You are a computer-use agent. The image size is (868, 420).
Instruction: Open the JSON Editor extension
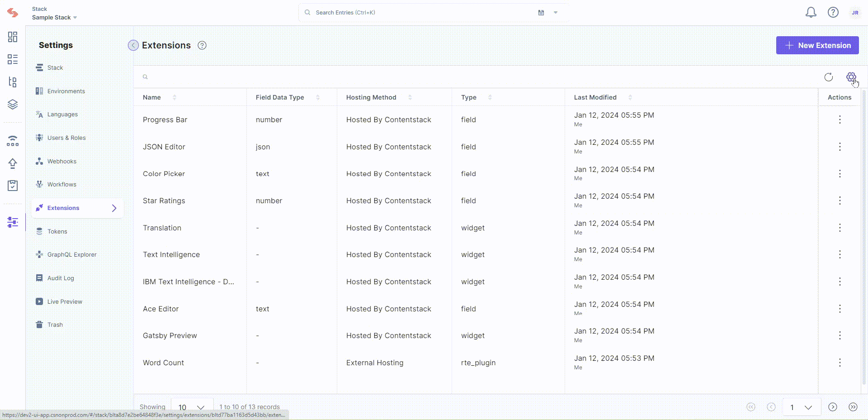[164, 147]
